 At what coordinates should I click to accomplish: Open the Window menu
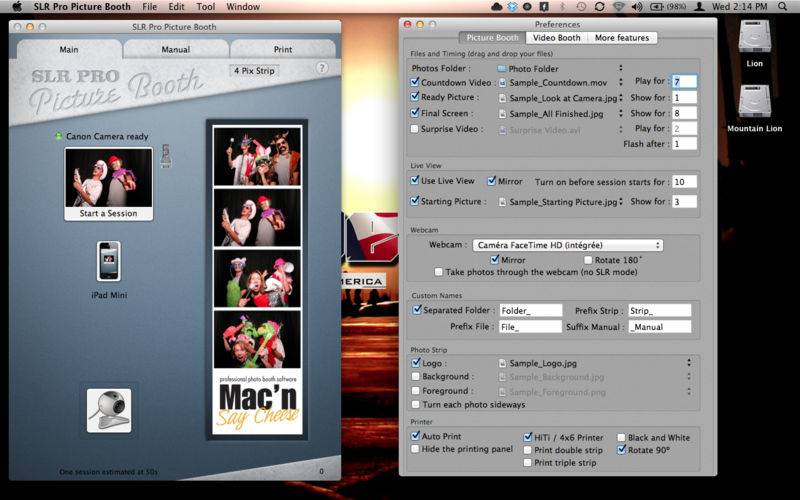click(x=243, y=7)
